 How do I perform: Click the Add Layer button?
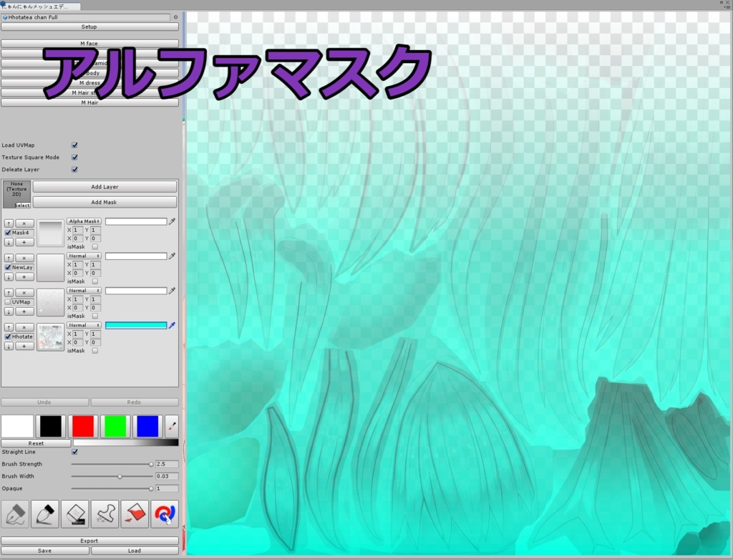coord(105,186)
